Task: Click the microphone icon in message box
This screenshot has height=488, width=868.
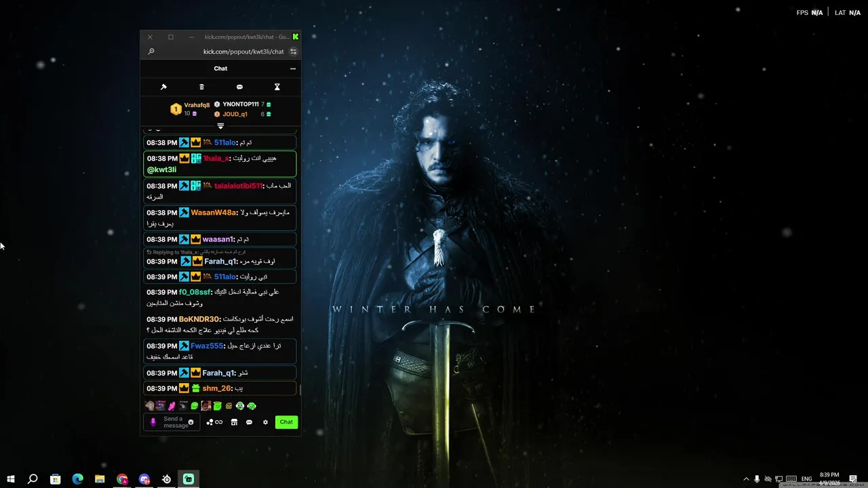Action: click(153, 422)
